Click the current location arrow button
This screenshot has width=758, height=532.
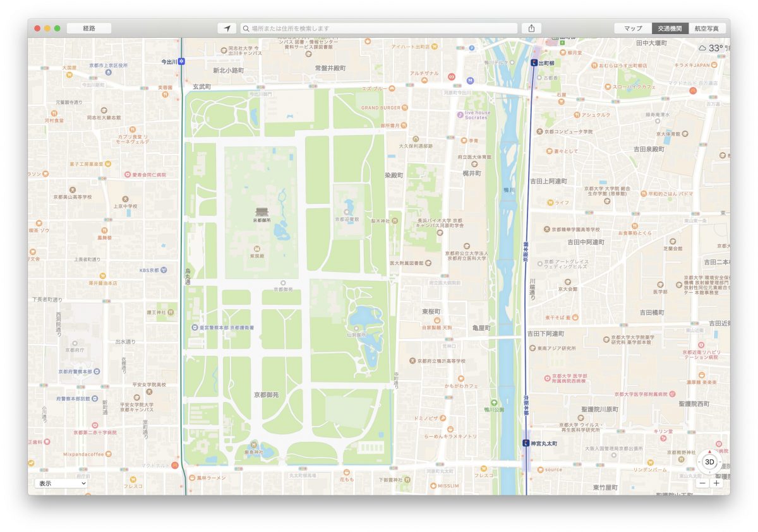[x=227, y=28]
